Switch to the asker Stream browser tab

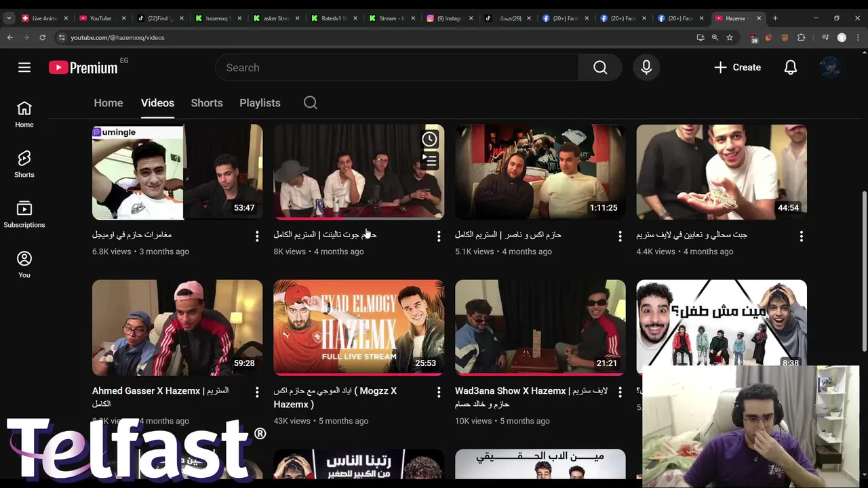[x=275, y=18]
